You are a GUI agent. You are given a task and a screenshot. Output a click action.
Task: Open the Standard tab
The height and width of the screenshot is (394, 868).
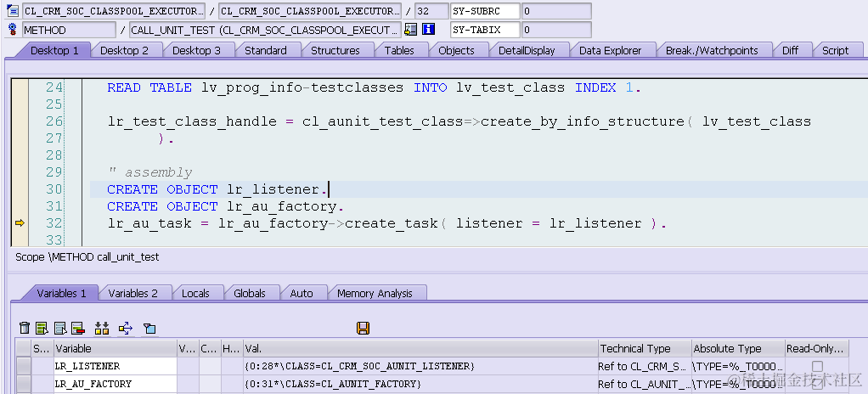[266, 50]
